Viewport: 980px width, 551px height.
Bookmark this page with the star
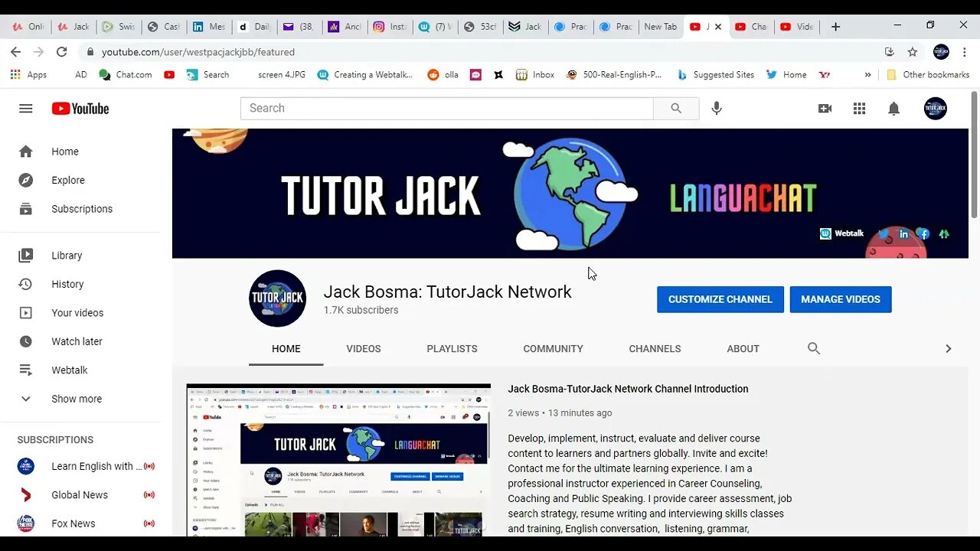coord(913,52)
